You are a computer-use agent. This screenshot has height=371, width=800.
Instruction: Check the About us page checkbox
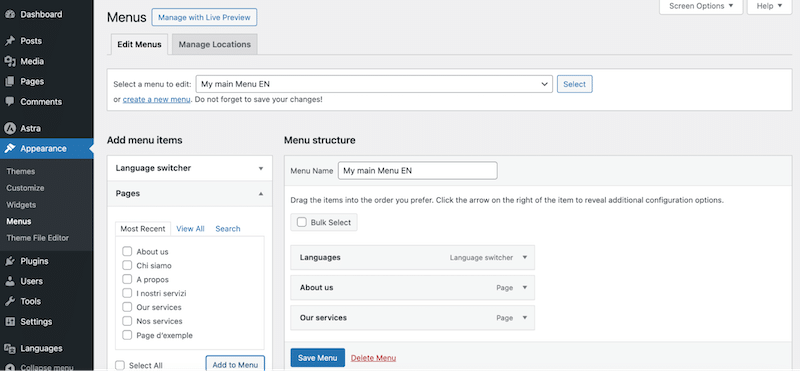(127, 252)
